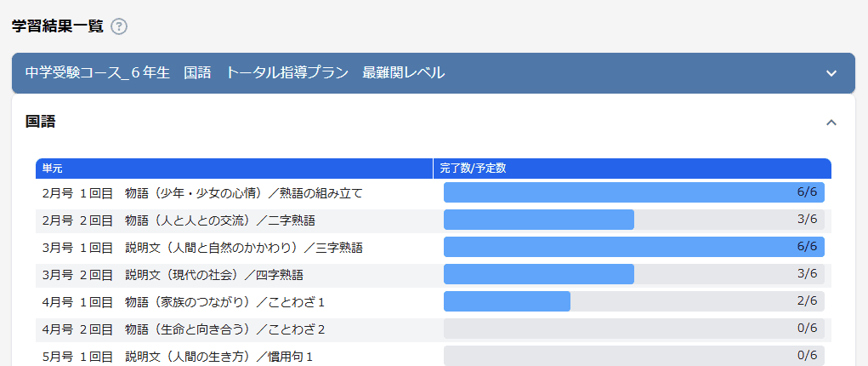Expand the 中学受験コース course dropdown chevron
Image resolution: width=868 pixels, height=366 pixels.
pos(831,73)
